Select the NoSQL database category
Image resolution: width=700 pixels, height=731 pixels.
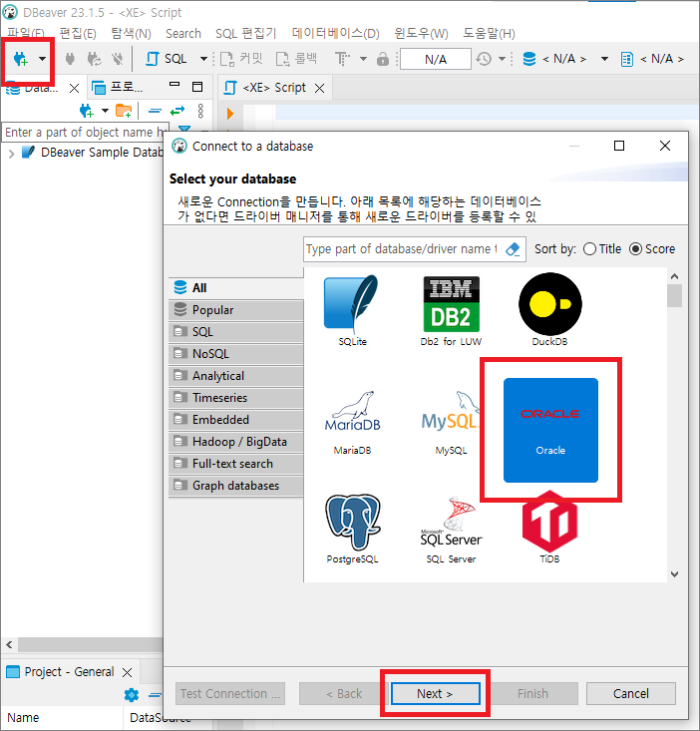click(235, 353)
